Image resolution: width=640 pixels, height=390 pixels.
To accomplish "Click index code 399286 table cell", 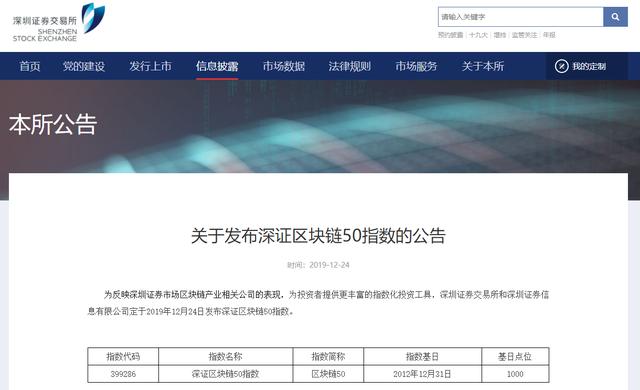I will (x=123, y=374).
